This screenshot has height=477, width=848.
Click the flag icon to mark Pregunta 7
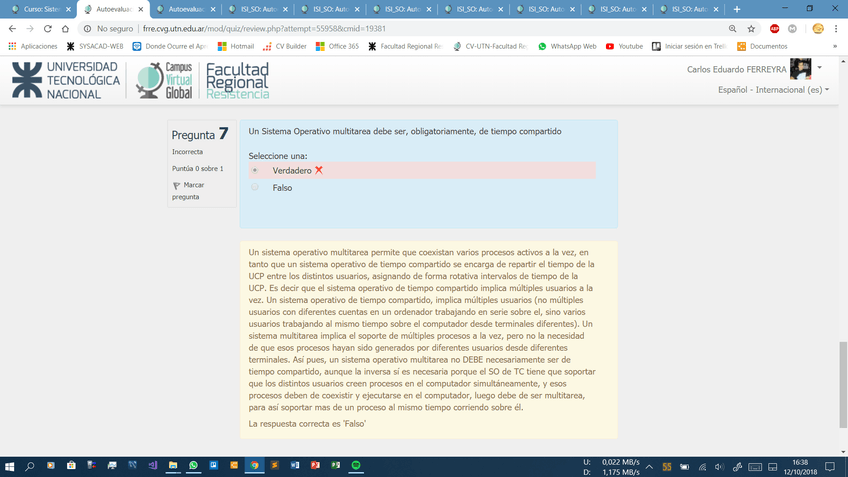(x=177, y=186)
